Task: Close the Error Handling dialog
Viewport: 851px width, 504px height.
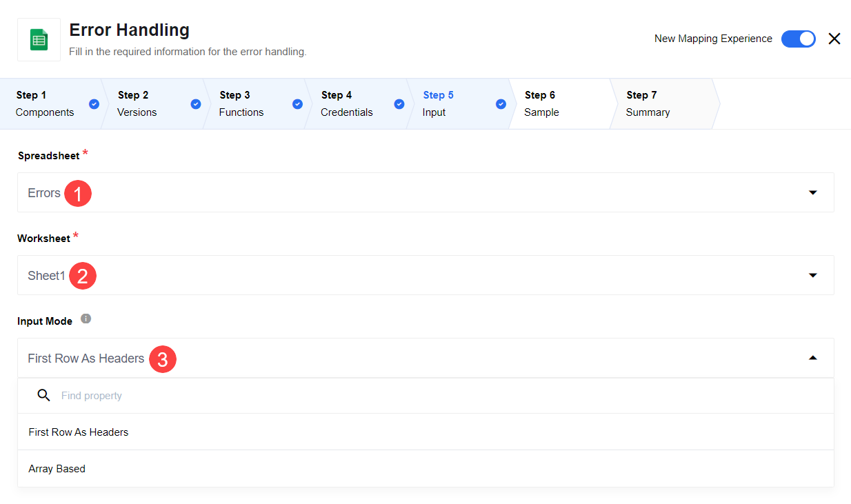Action: point(834,39)
